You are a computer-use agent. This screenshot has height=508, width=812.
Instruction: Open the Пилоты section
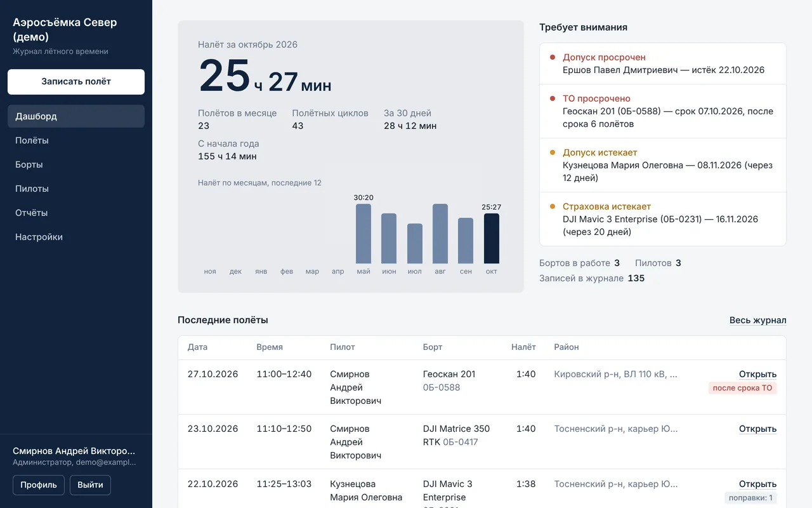(x=76, y=189)
